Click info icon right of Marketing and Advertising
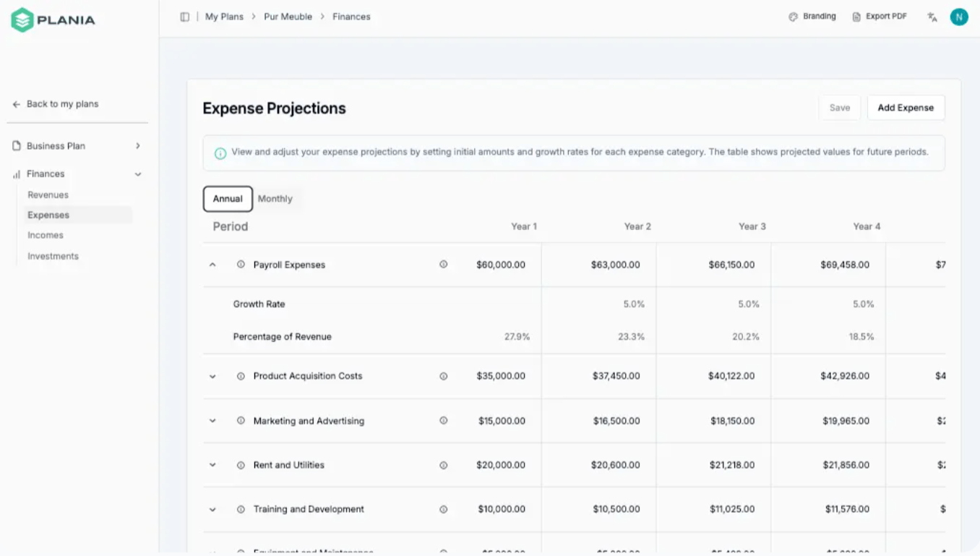The width and height of the screenshot is (980, 556). click(x=444, y=421)
